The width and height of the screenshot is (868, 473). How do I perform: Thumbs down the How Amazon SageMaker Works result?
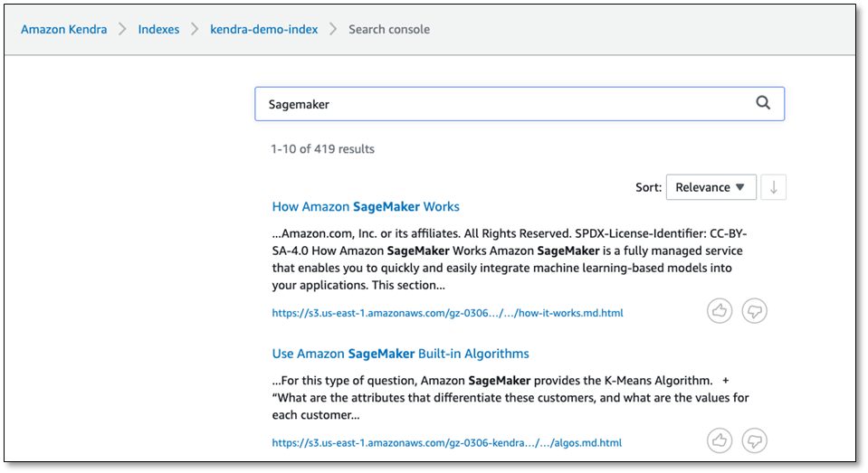click(x=755, y=311)
